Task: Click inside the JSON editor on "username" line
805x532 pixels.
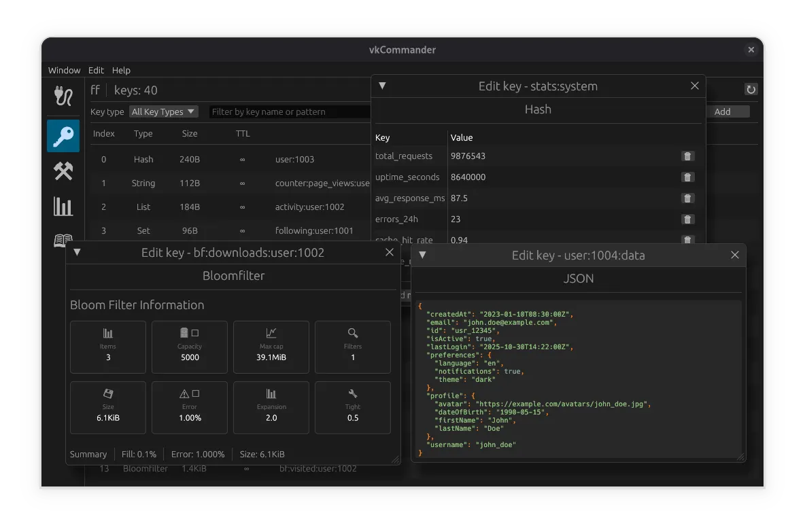Action: [470, 445]
